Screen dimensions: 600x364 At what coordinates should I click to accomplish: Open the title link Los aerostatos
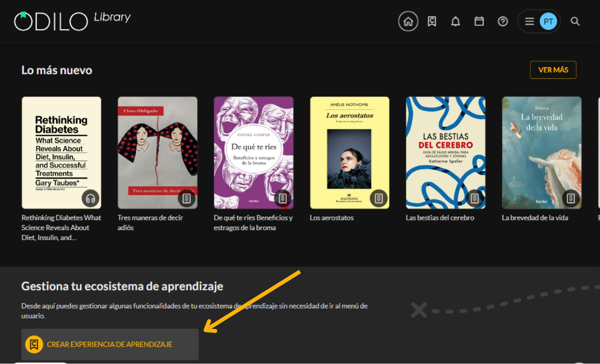332,218
